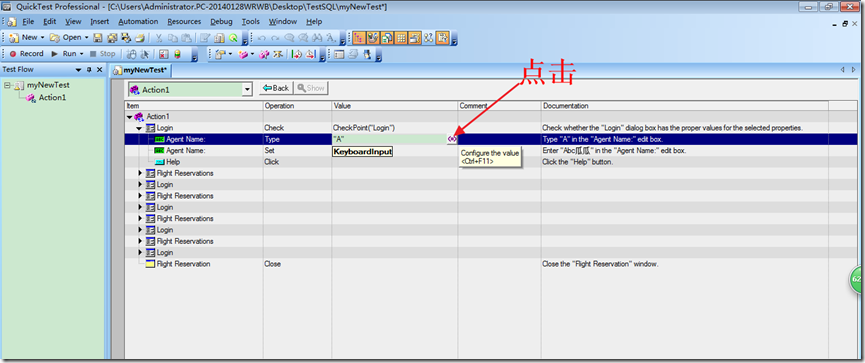The height and width of the screenshot is (363, 865).
Task: Click the Documentation column header
Action: coord(685,105)
